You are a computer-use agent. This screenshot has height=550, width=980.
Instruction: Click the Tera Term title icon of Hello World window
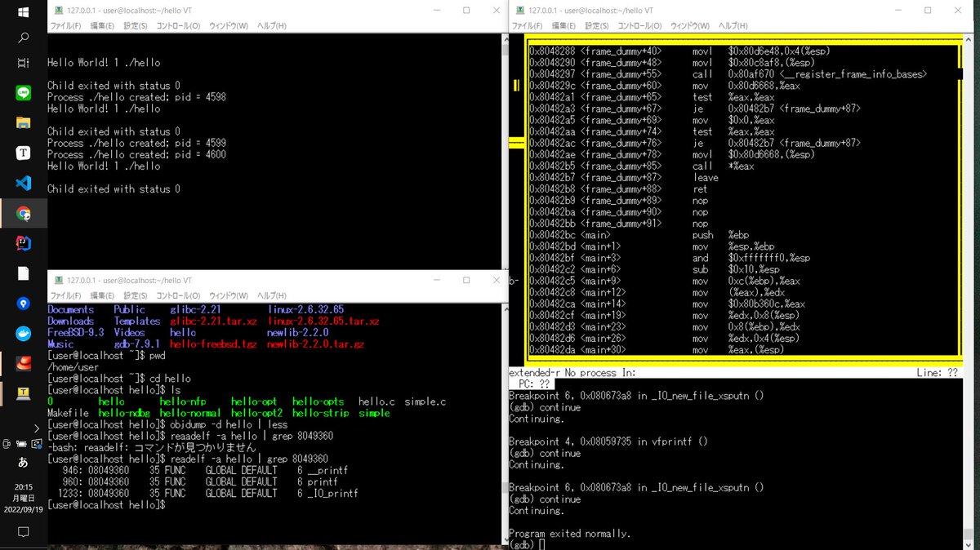(x=57, y=11)
